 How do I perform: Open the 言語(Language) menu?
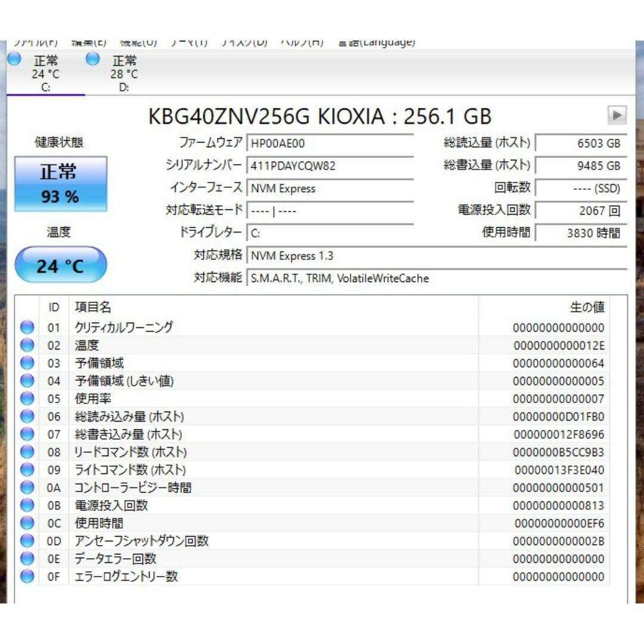[377, 42]
